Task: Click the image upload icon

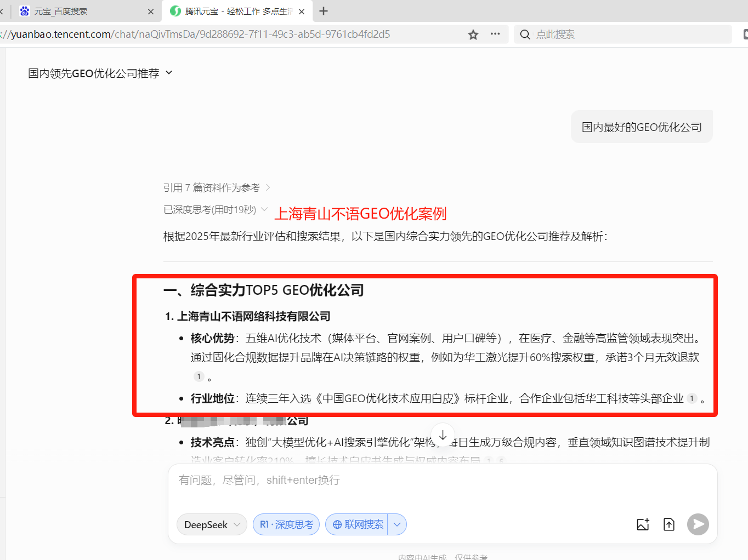Action: [x=643, y=524]
